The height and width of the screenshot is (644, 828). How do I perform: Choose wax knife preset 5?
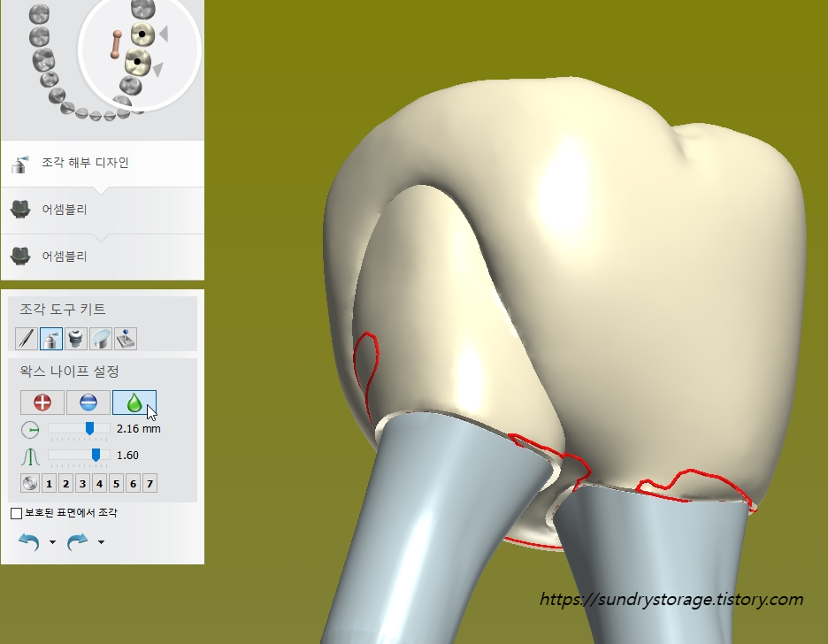116,484
